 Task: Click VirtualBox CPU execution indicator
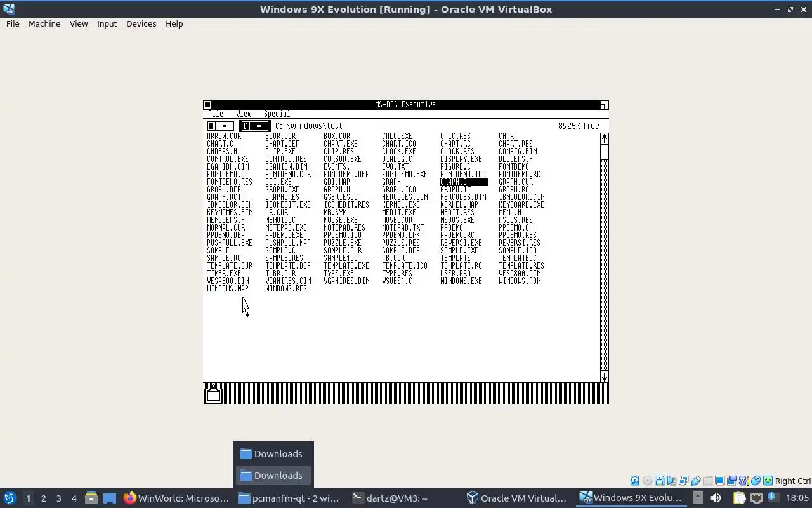coord(743,481)
